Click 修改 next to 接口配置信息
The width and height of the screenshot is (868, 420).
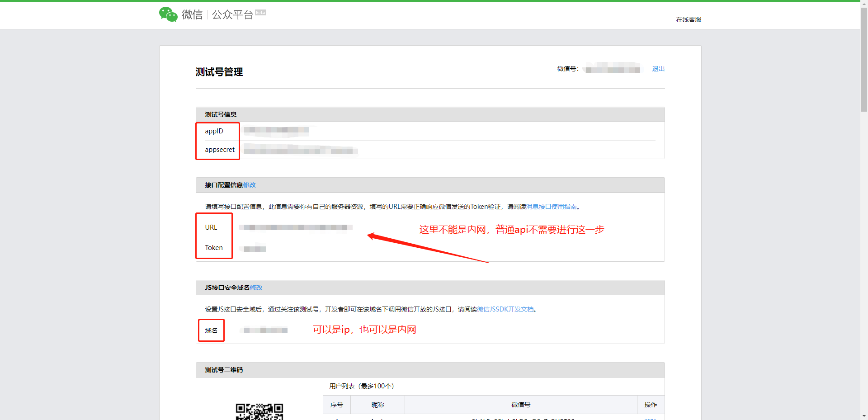pyautogui.click(x=250, y=185)
